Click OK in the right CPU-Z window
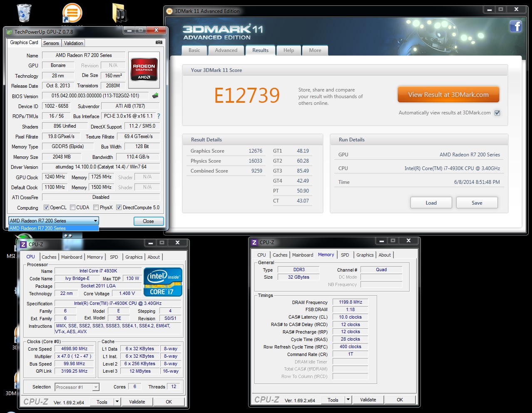 click(x=400, y=400)
